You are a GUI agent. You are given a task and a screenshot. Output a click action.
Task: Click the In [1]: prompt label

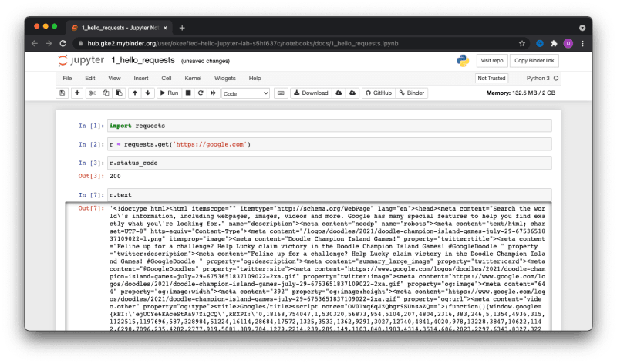point(91,126)
